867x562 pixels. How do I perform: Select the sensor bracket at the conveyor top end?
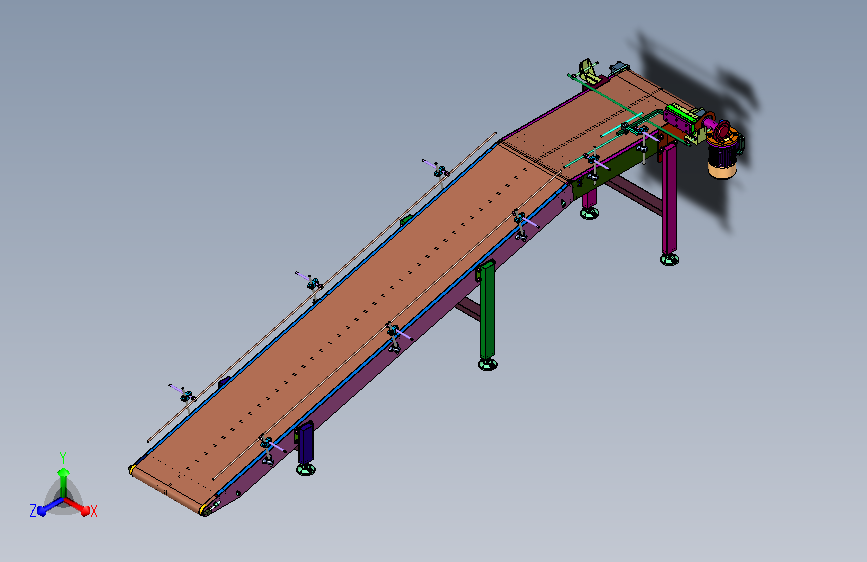point(588,71)
